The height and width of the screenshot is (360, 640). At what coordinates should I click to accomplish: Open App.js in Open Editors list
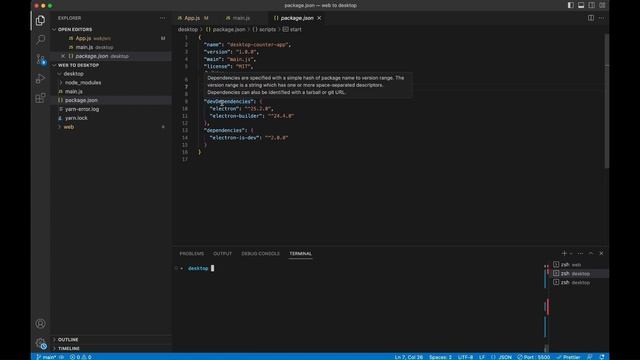point(110,38)
